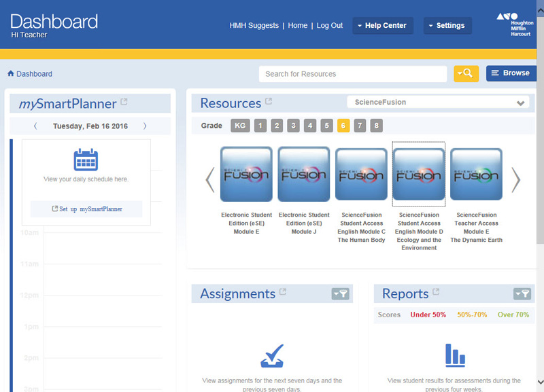Click Log Out in top navigation
544x392 pixels.
tap(329, 26)
